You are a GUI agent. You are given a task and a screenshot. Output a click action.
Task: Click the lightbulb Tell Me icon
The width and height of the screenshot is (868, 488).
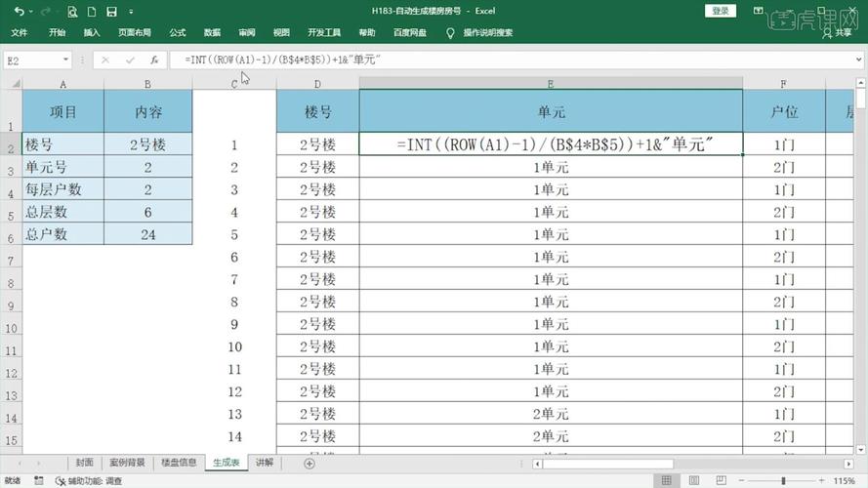(x=450, y=33)
